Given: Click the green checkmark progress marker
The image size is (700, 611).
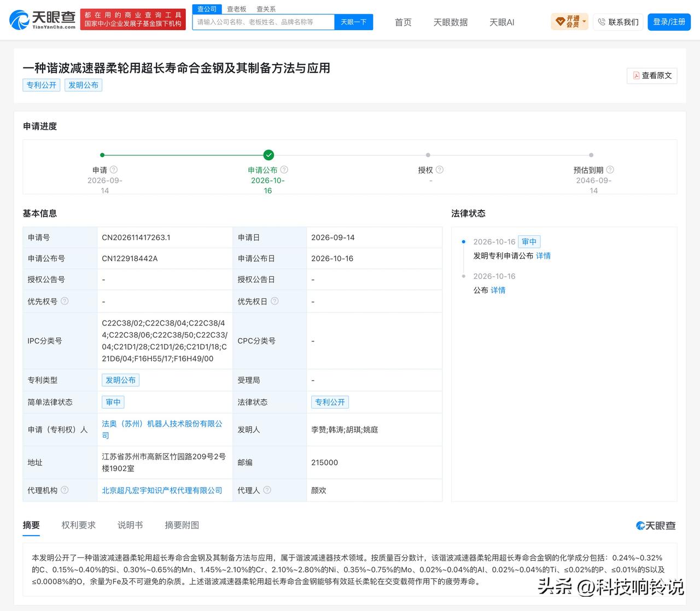Looking at the screenshot, I should (269, 155).
